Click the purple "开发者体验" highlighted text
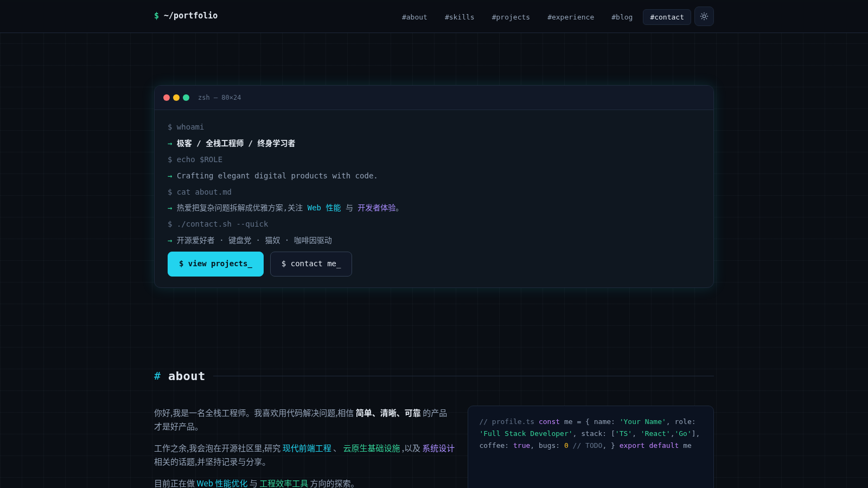 click(x=376, y=208)
